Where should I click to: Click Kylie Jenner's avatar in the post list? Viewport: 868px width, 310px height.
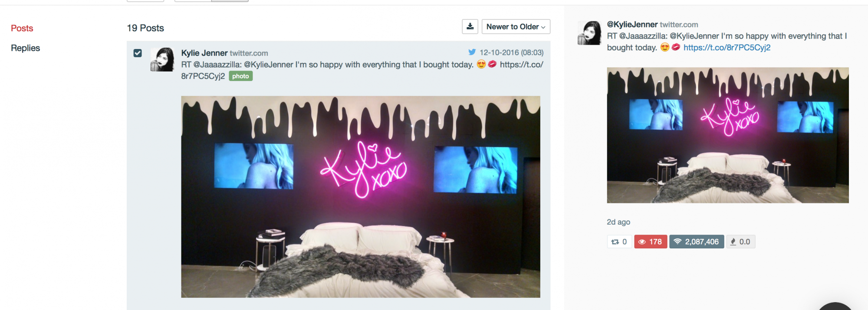(162, 59)
